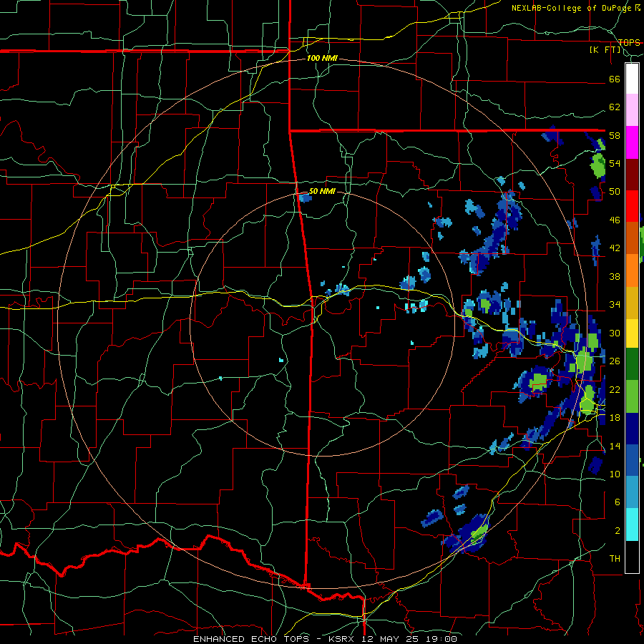This screenshot has width=644, height=644.
Task: Click the ENHANCED ECHO TOPS KSRX caption
Action: tap(325, 639)
